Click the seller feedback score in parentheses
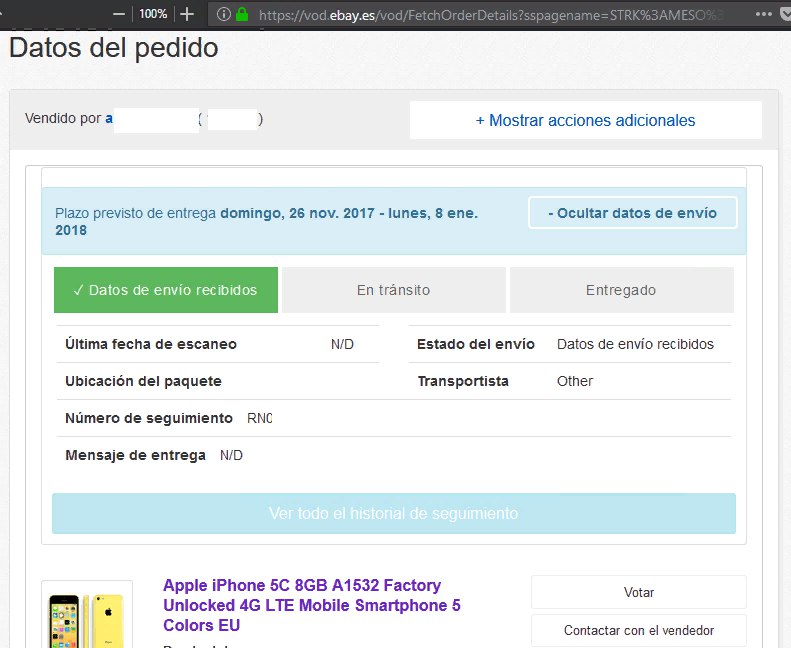This screenshot has width=791, height=648. point(230,120)
